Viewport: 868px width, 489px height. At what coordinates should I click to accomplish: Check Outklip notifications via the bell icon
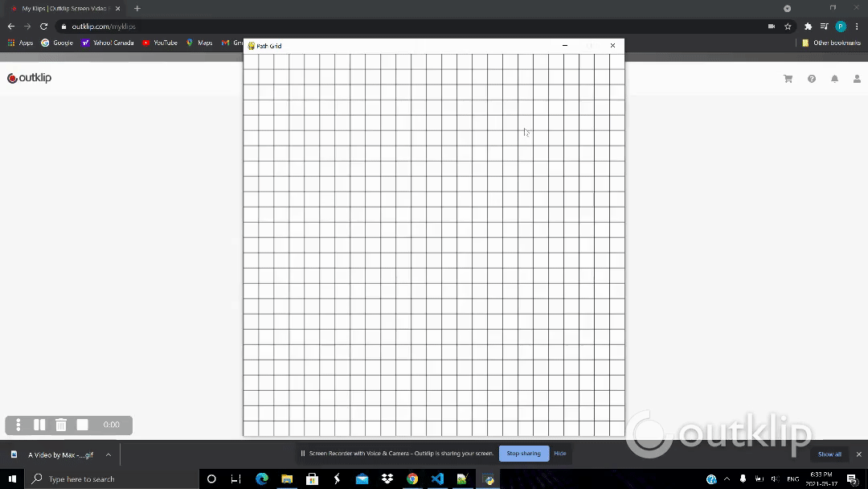coord(834,78)
